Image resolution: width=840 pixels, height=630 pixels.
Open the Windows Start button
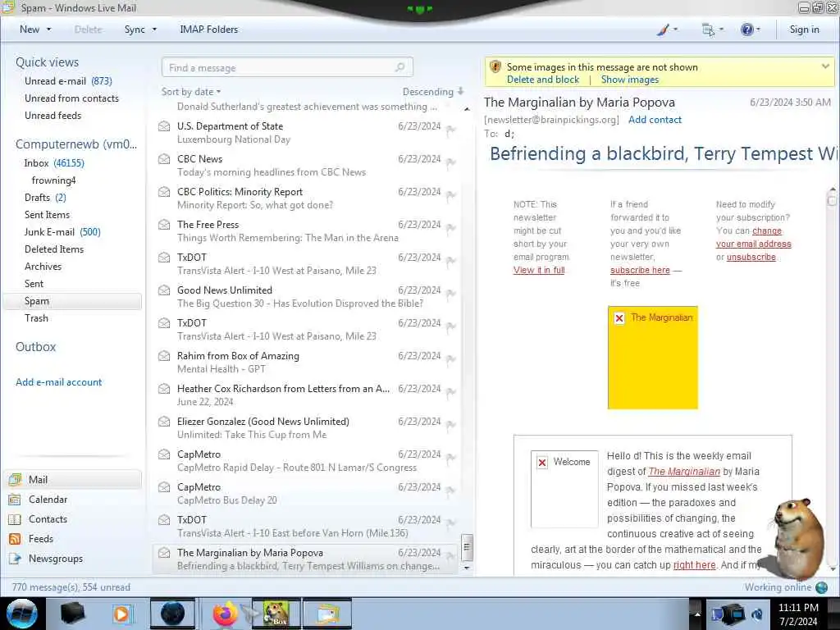coord(21,614)
